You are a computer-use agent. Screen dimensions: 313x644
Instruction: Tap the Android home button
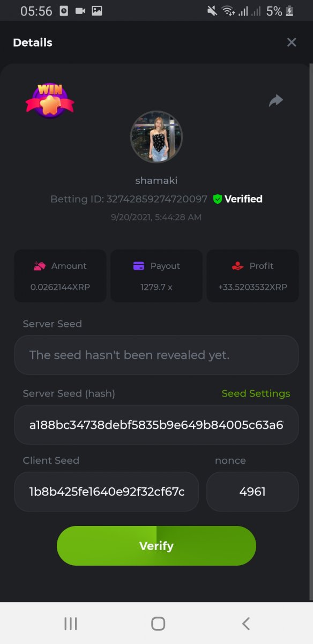pyautogui.click(x=158, y=623)
